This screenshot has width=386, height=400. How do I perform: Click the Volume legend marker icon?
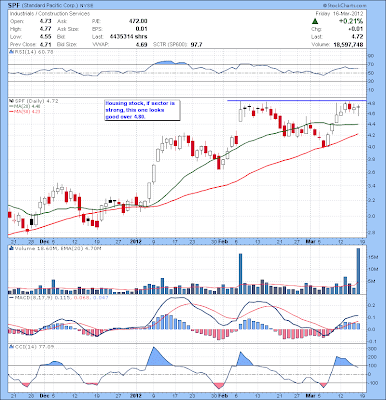[x=10, y=248]
